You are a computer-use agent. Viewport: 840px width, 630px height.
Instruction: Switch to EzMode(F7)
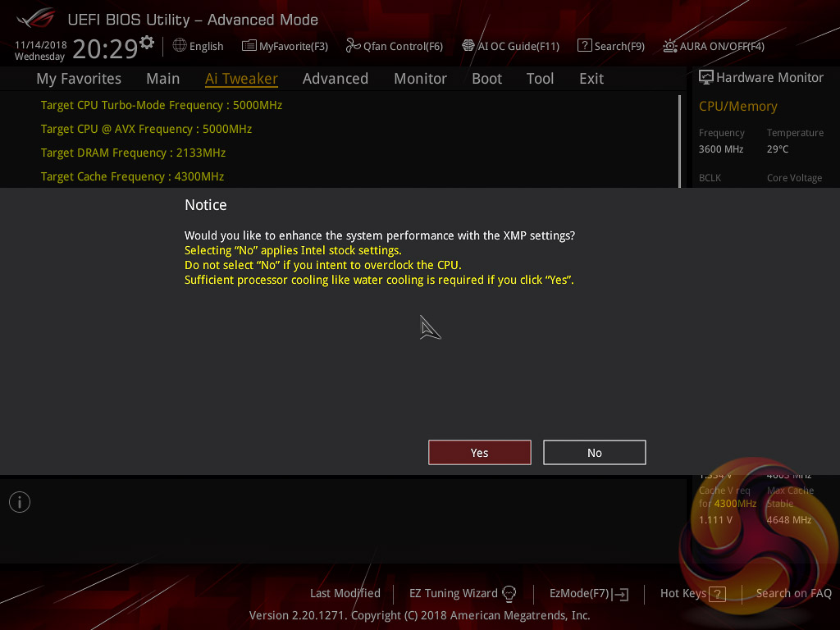coord(579,593)
